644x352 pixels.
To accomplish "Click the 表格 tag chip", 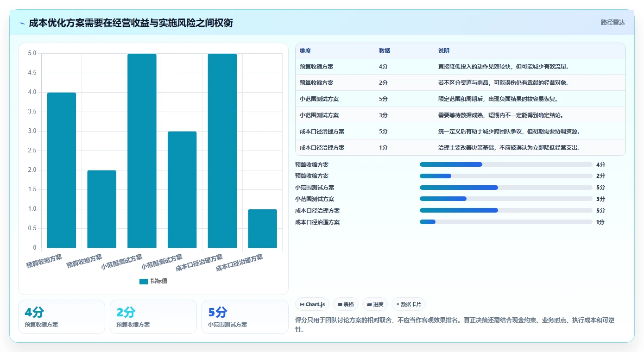I will (346, 304).
